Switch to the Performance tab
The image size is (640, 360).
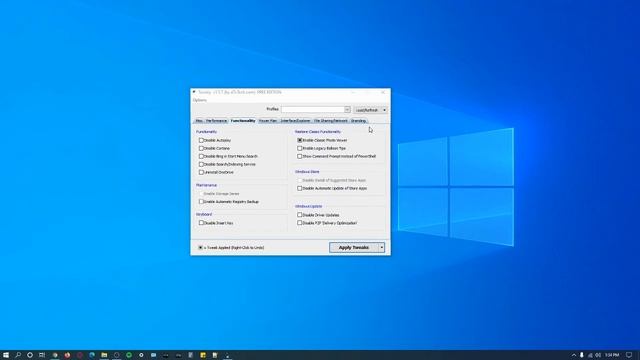216,121
